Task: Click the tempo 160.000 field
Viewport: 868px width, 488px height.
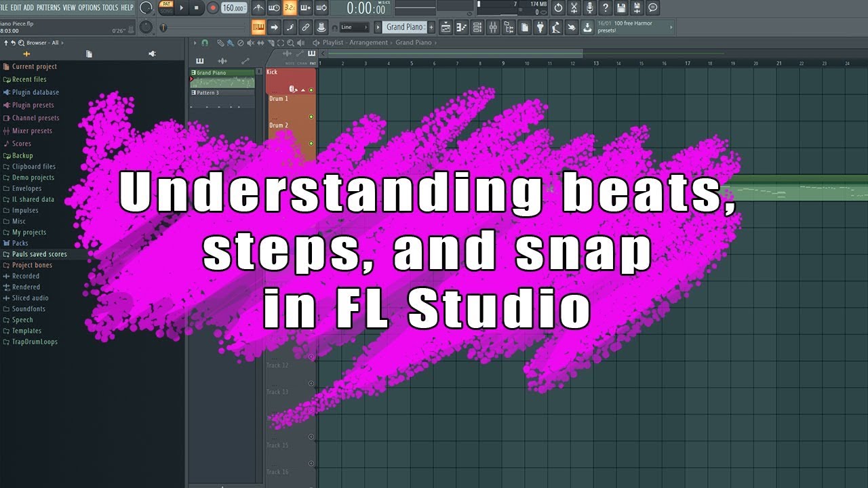Action: pyautogui.click(x=234, y=8)
